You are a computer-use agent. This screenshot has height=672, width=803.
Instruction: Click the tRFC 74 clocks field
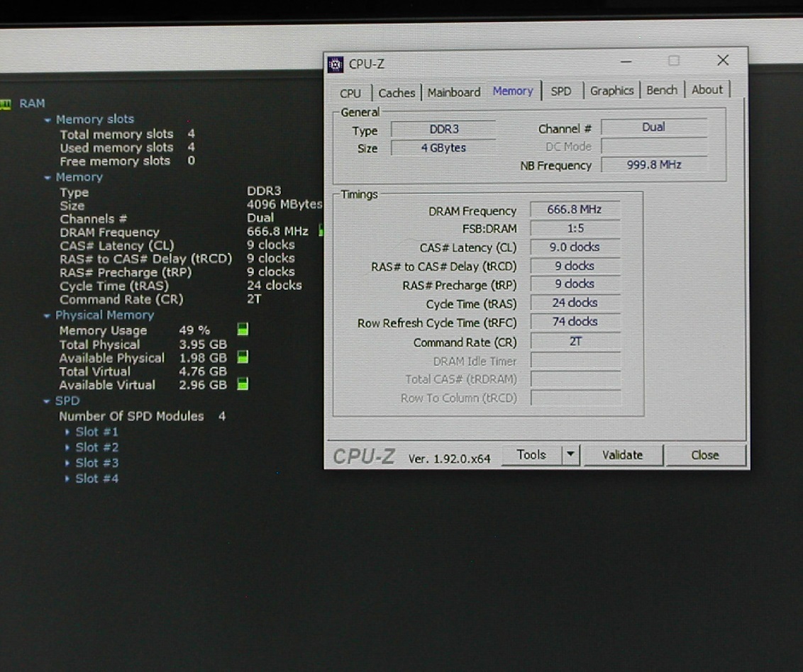click(x=575, y=322)
